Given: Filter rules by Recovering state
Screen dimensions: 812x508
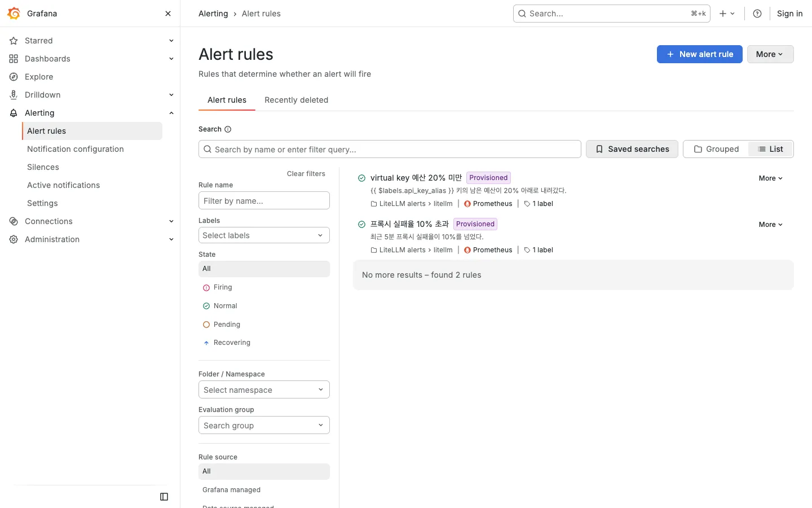Looking at the screenshot, I should tap(264, 343).
